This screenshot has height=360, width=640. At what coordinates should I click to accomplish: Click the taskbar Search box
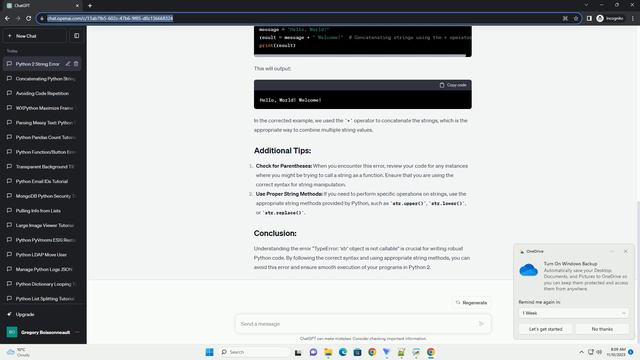coord(255,352)
